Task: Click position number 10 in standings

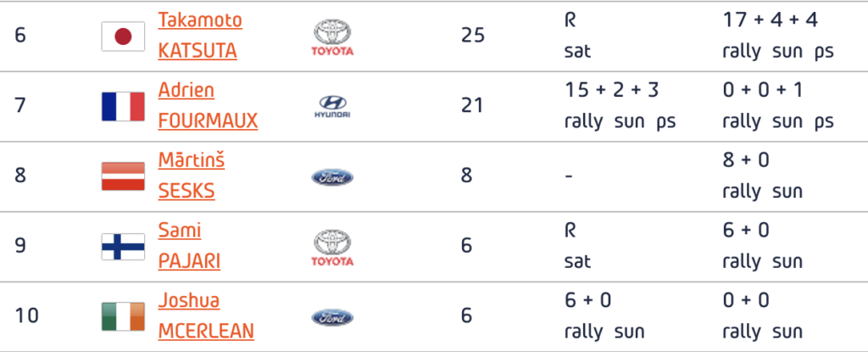Action: coord(26,316)
